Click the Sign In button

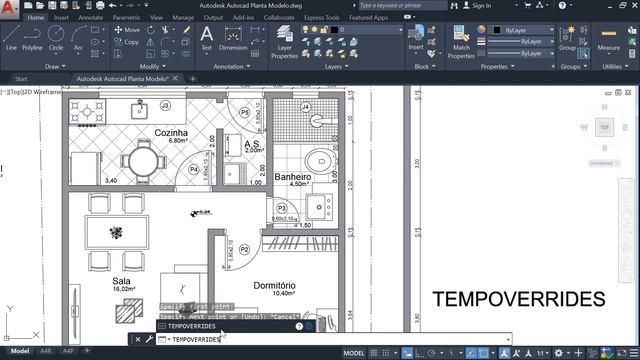(477, 6)
